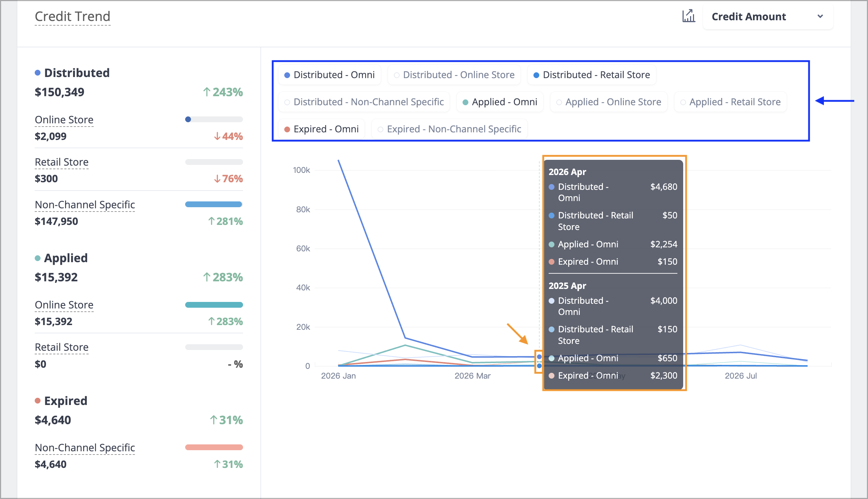
Task: Click Online Store under Applied
Action: click(64, 305)
